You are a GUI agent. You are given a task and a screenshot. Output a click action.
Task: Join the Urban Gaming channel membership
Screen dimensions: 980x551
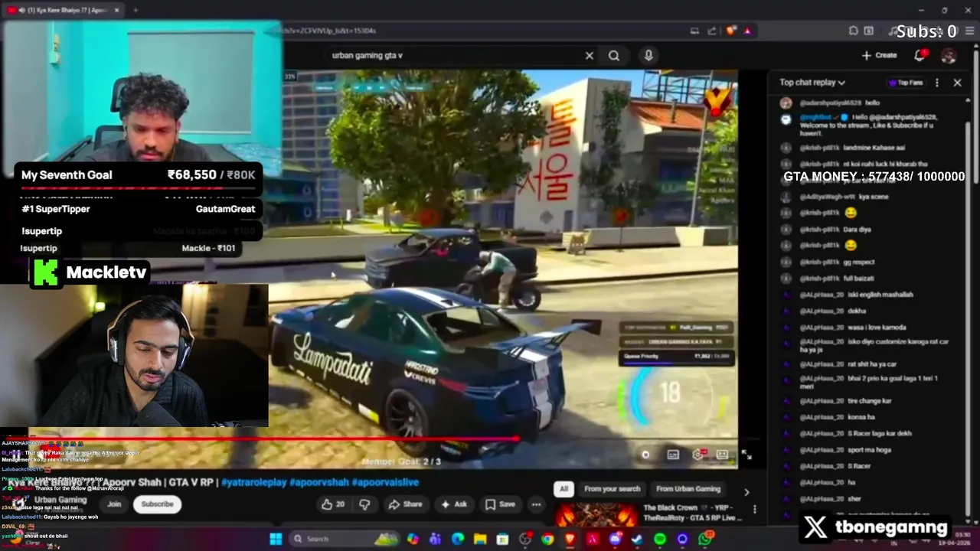pyautogui.click(x=114, y=504)
